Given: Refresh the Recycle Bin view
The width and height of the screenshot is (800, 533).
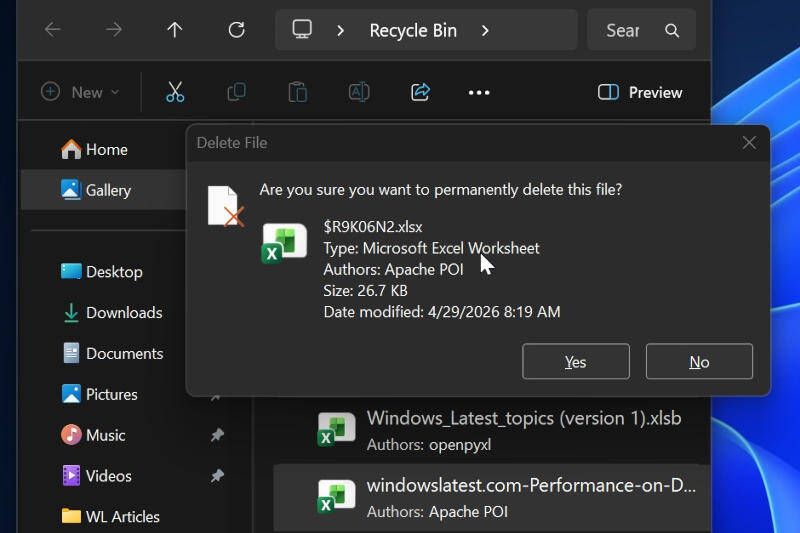Looking at the screenshot, I should coord(236,30).
